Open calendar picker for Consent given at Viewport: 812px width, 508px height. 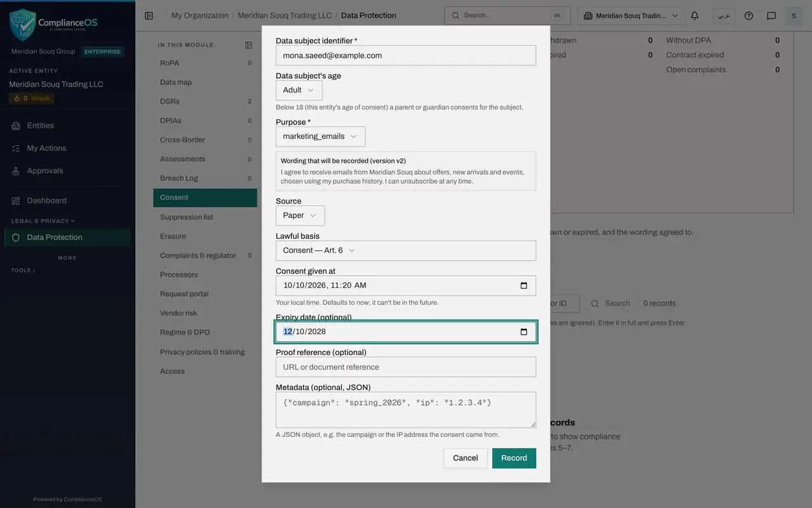(523, 286)
